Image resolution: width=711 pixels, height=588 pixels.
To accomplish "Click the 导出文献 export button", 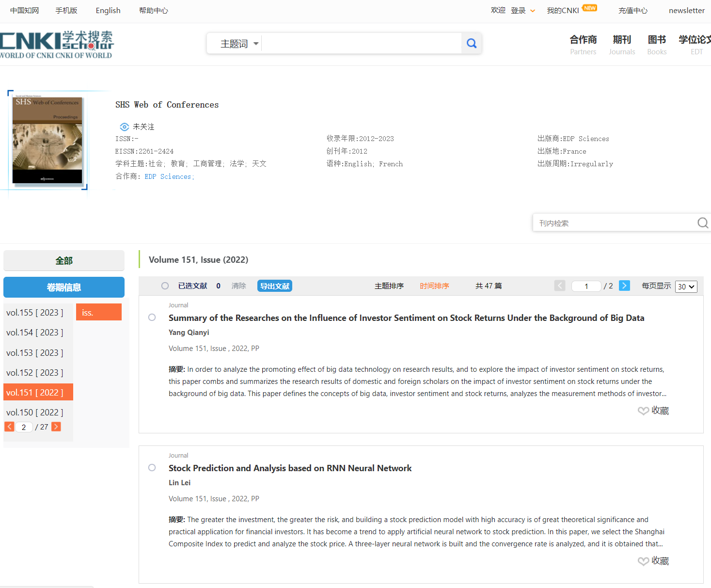I will (x=275, y=286).
